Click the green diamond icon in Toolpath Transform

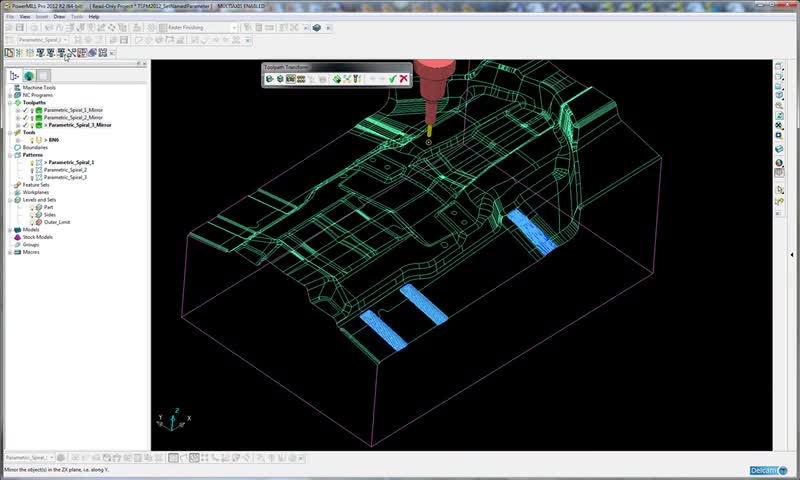(337, 79)
